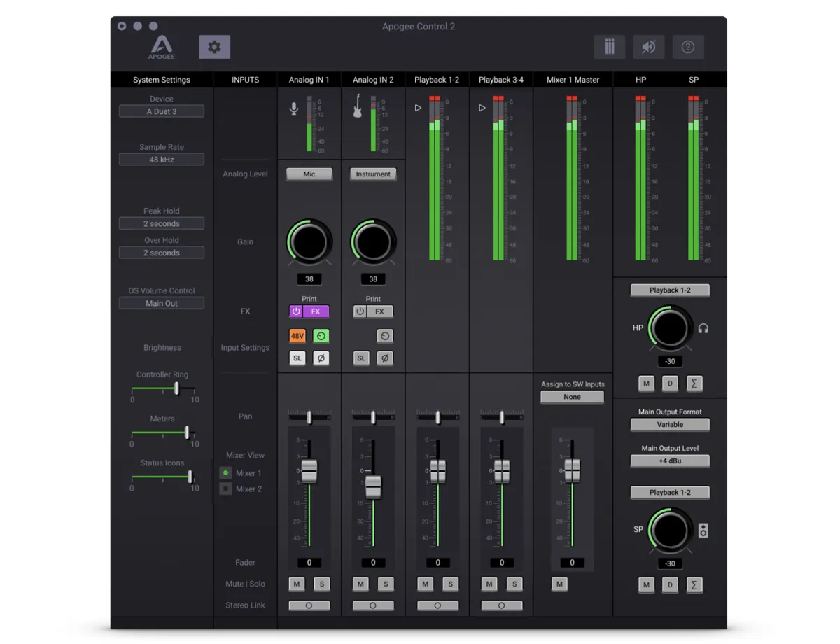Click the microphone icon in Analog IN 1
The width and height of the screenshot is (840, 644).
pos(294,109)
